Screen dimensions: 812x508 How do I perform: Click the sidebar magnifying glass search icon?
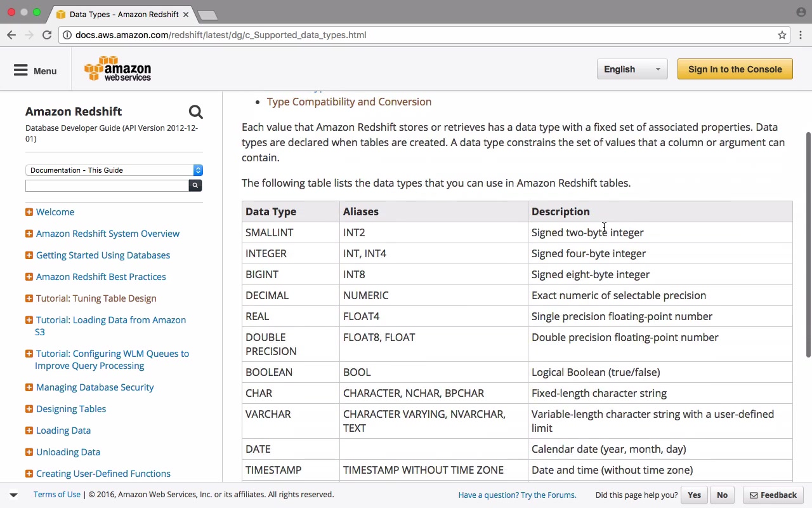pos(195,112)
